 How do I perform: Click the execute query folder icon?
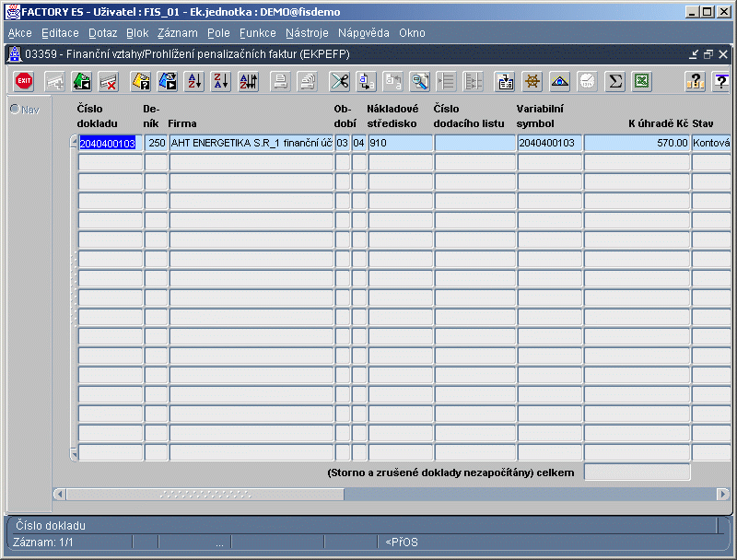tap(168, 81)
